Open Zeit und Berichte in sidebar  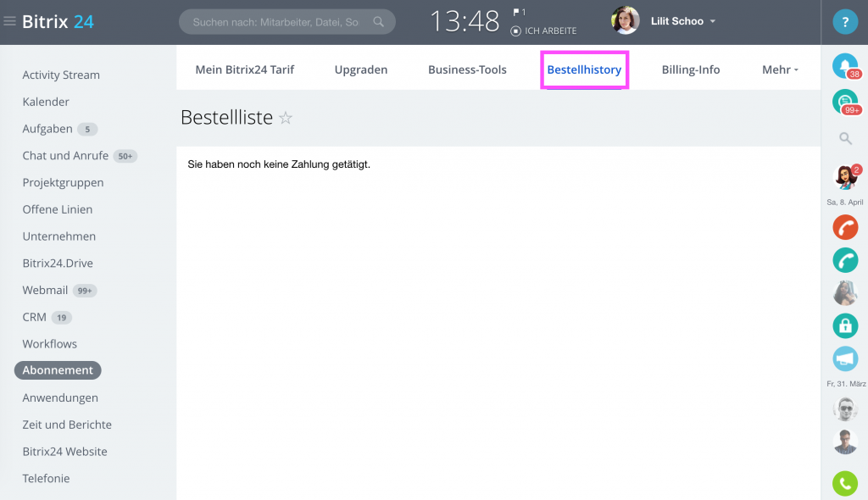[67, 425]
